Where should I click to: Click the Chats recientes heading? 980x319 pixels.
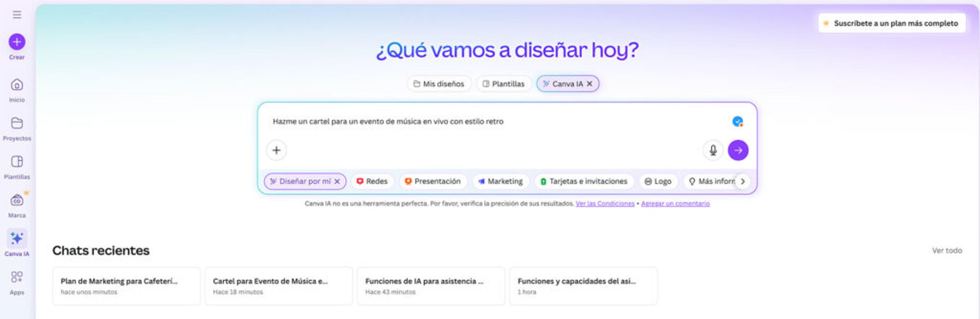click(101, 251)
